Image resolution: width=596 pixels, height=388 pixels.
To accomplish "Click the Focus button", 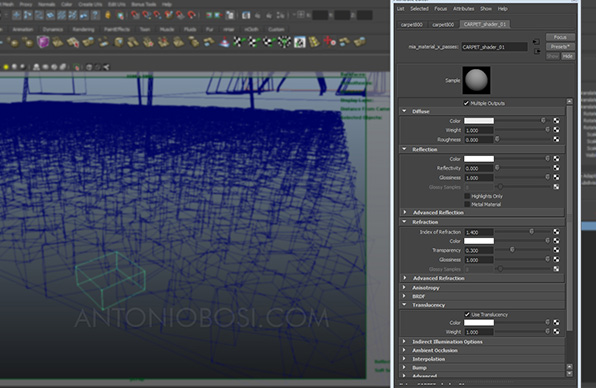I will 560,37.
